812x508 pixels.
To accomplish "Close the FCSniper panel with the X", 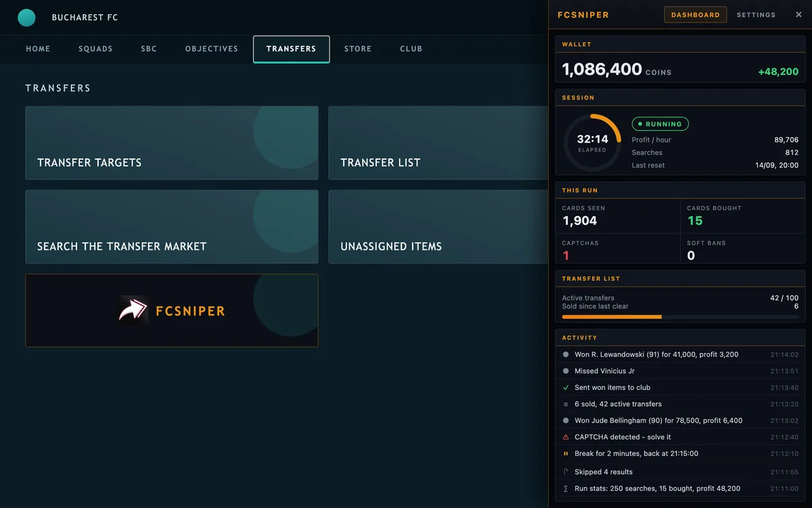I will tap(798, 15).
